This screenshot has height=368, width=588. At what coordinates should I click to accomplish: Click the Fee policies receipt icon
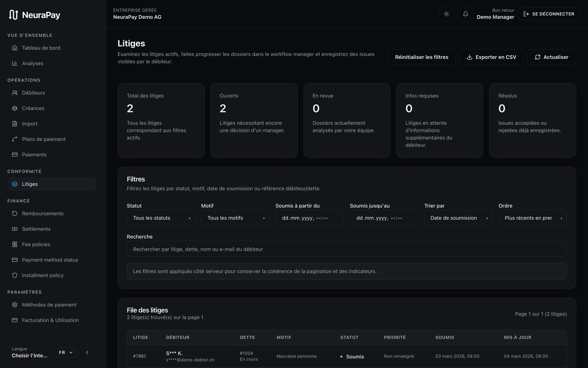pos(15,244)
